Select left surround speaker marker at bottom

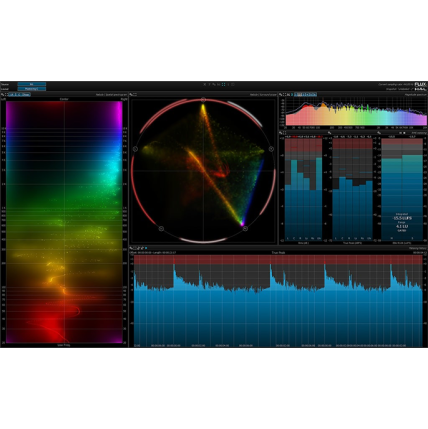click(x=161, y=228)
